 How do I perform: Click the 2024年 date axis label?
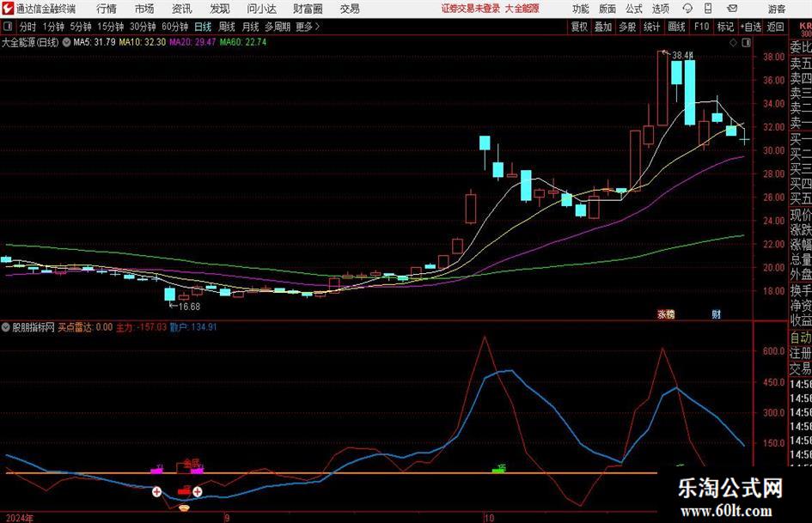[x=20, y=518]
